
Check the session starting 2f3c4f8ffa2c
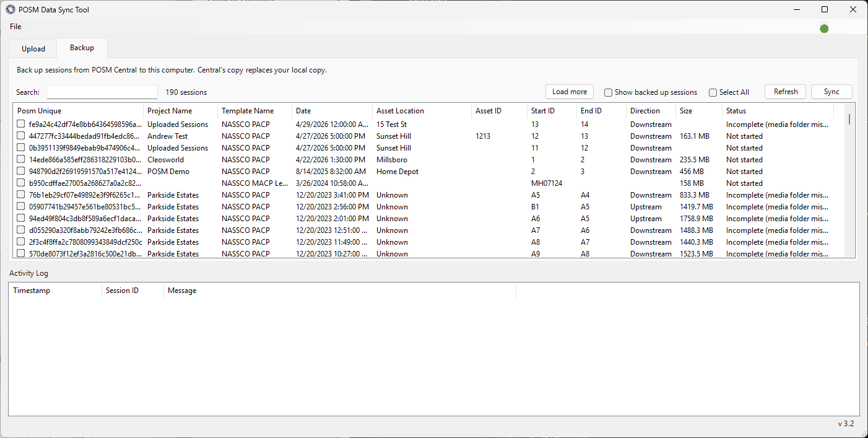[x=21, y=242]
